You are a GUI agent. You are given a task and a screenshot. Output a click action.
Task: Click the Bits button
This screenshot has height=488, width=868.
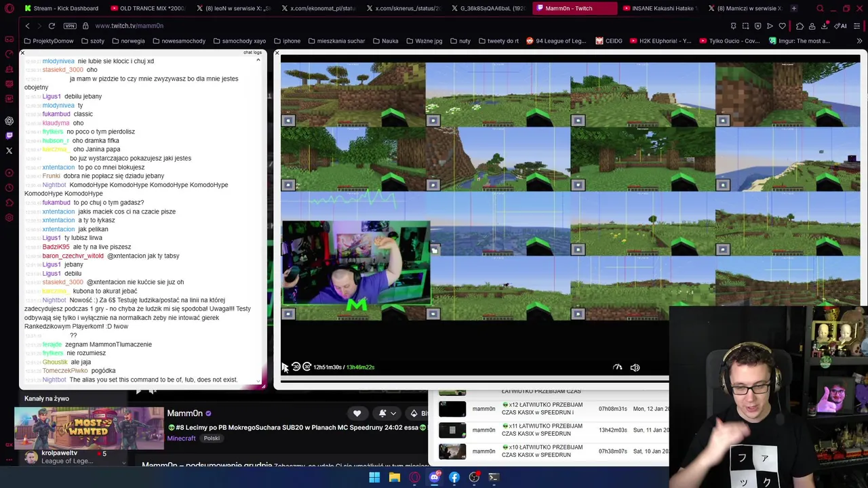(419, 413)
